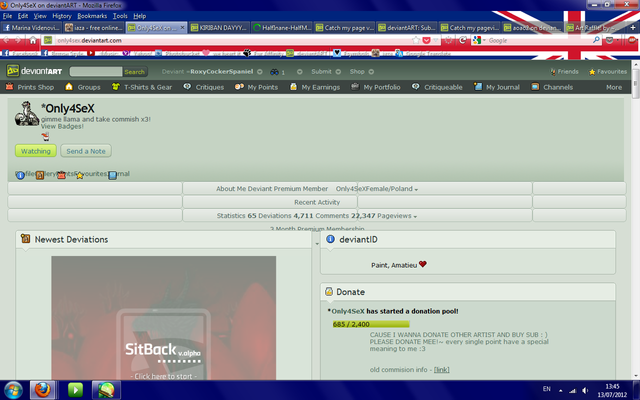Click the deviantART search input field
This screenshot has width=640, height=400.
click(x=96, y=72)
